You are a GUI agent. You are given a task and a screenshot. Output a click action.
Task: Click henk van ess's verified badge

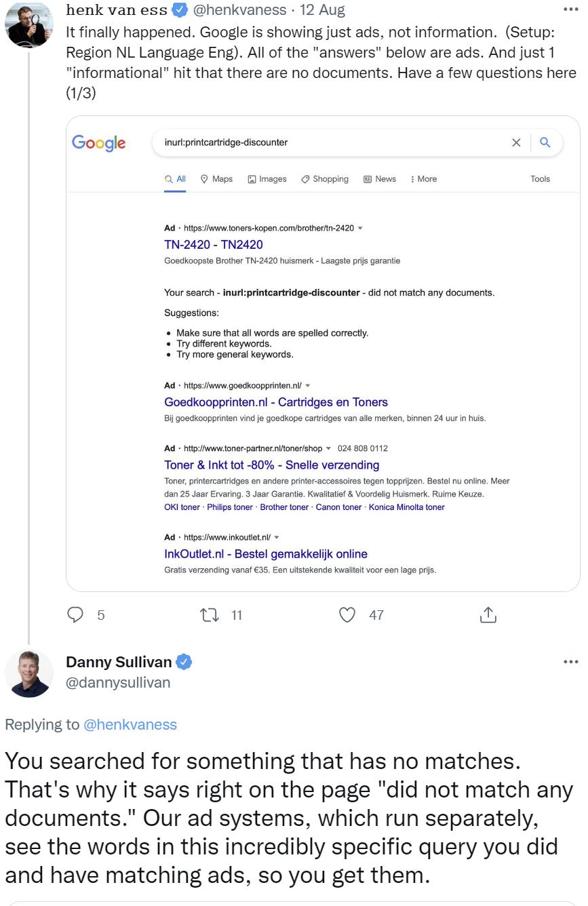[x=179, y=9]
